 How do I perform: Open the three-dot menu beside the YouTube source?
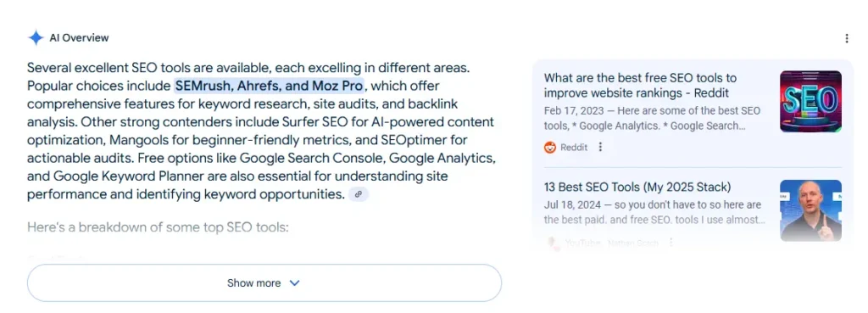(x=671, y=243)
